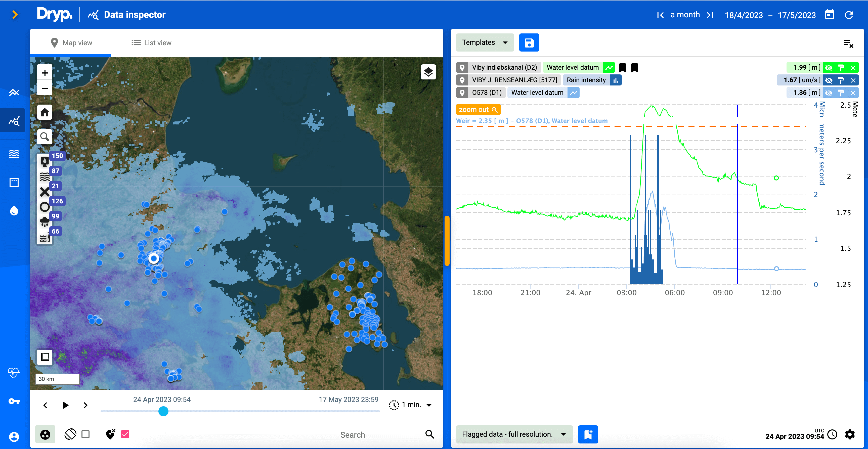Open the Templates dropdown
Image resolution: width=868 pixels, height=449 pixels.
(x=485, y=42)
